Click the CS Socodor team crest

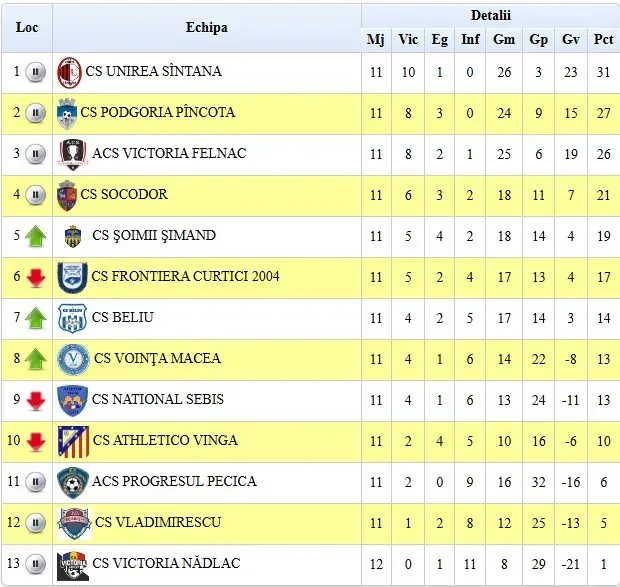point(67,195)
